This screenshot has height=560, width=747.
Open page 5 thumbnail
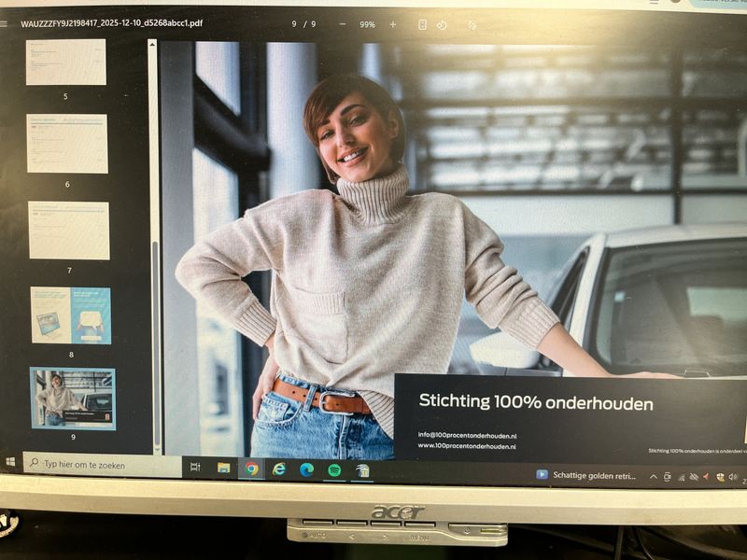[x=65, y=63]
